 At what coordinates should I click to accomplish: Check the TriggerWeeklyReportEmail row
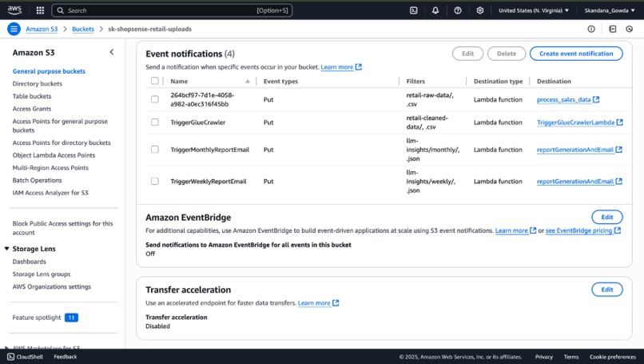(x=155, y=181)
